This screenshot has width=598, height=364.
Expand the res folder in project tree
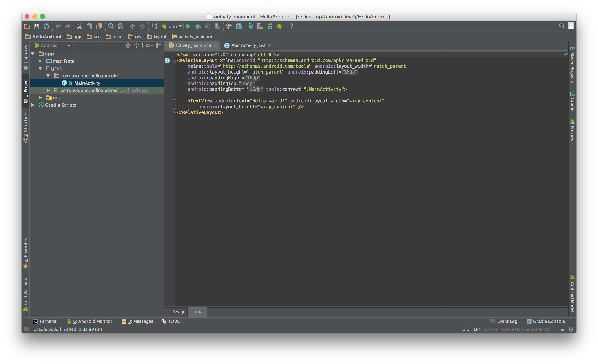40,98
